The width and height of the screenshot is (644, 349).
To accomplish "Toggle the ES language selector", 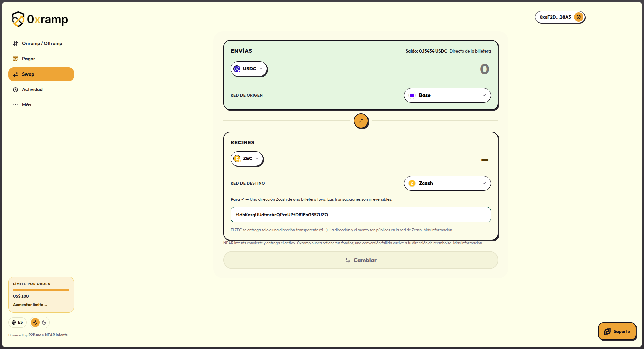I will tap(17, 322).
